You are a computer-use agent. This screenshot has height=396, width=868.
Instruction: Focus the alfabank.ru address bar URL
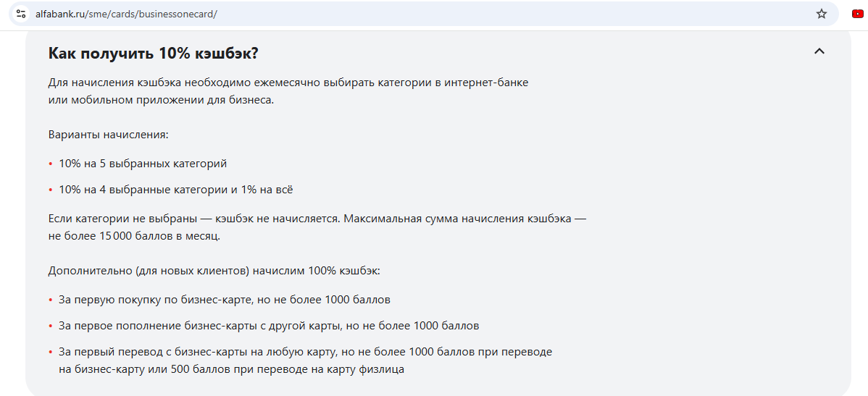(126, 14)
